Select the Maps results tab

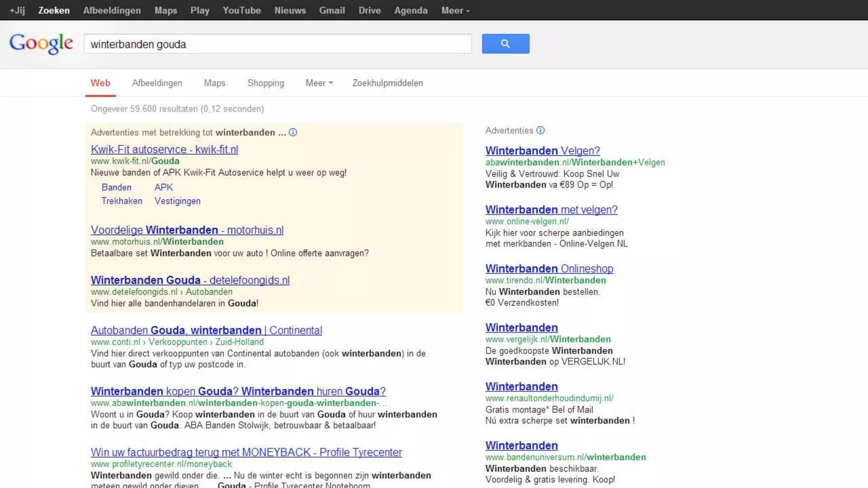(214, 83)
